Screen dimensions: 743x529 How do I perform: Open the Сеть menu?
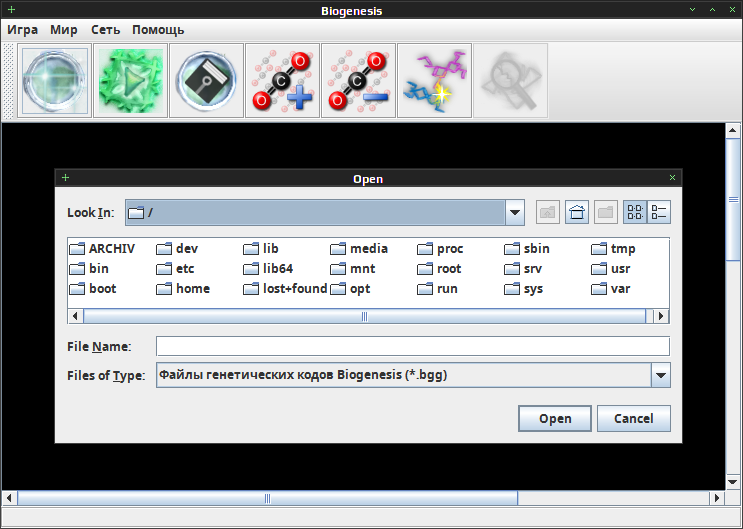coord(105,30)
